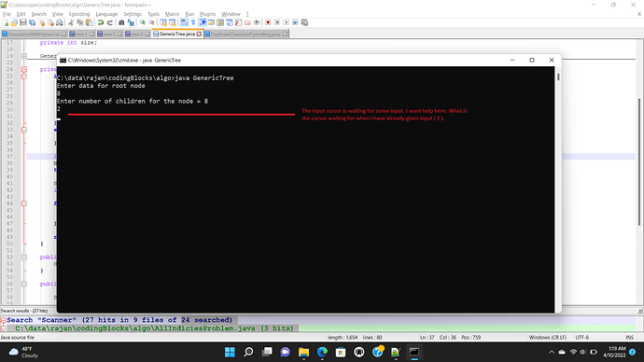Click the macro Playback icon

(x=286, y=22)
